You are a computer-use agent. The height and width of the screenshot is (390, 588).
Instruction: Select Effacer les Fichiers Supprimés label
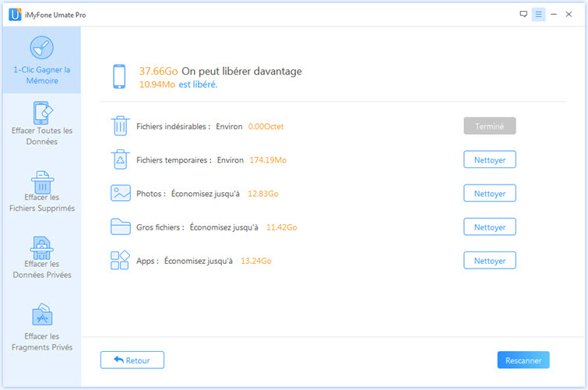pos(42,202)
